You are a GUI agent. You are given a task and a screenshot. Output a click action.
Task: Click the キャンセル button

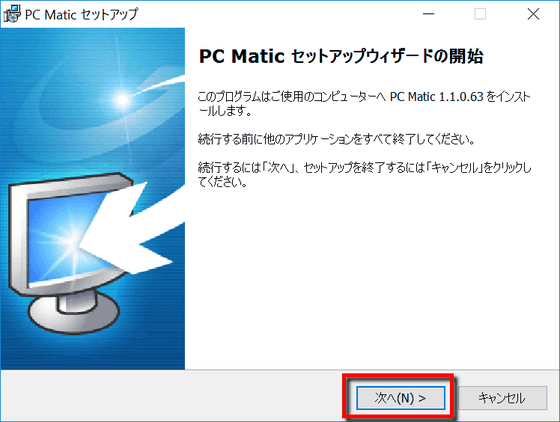[x=502, y=397]
